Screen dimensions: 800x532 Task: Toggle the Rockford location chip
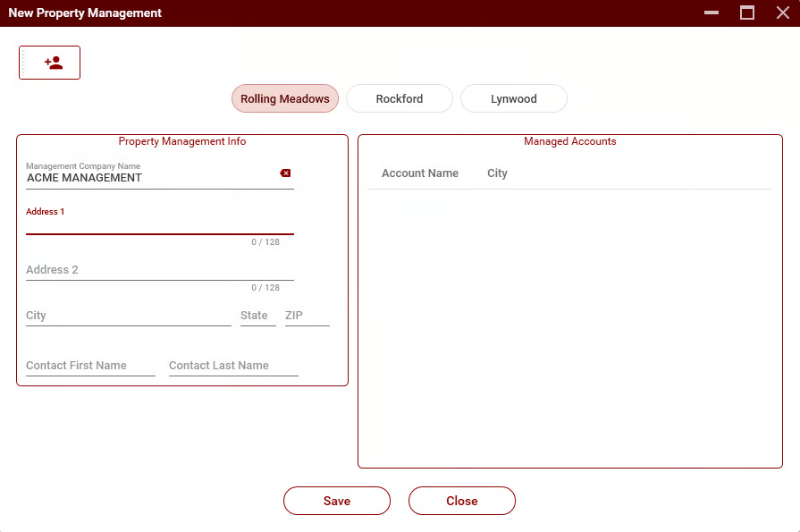click(x=400, y=99)
